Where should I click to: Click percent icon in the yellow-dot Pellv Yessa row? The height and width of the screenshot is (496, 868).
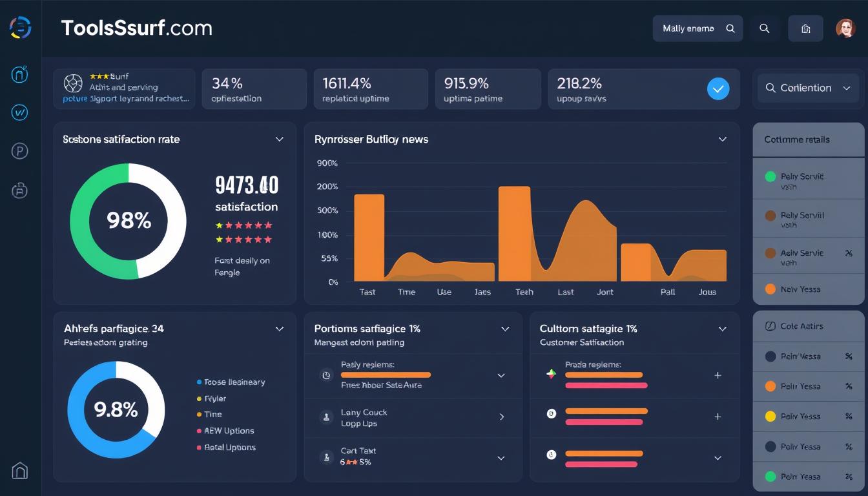pyautogui.click(x=849, y=417)
